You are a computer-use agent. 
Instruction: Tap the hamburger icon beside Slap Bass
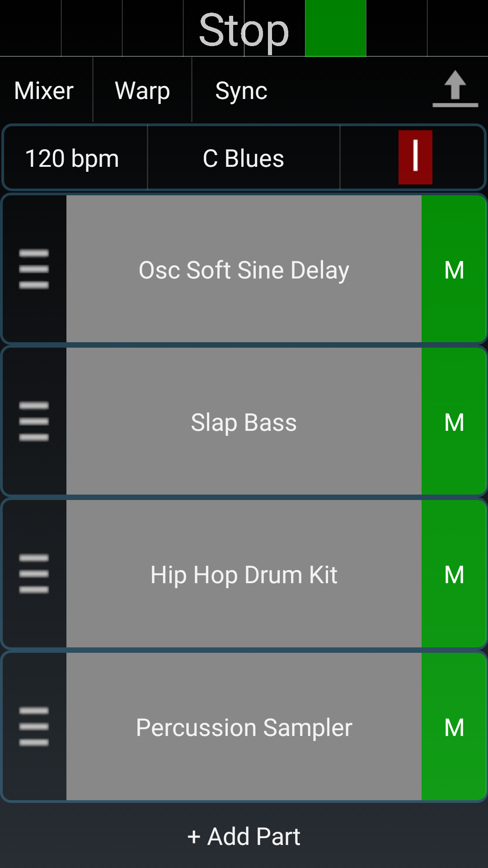tap(34, 421)
